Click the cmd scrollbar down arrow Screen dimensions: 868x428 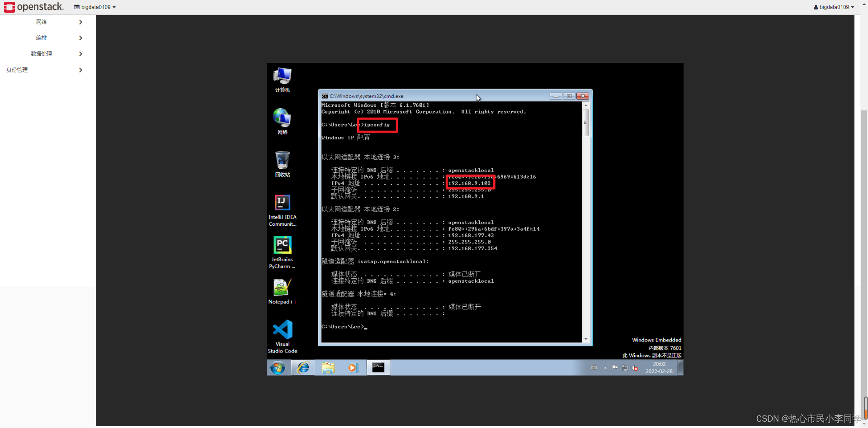tap(586, 339)
